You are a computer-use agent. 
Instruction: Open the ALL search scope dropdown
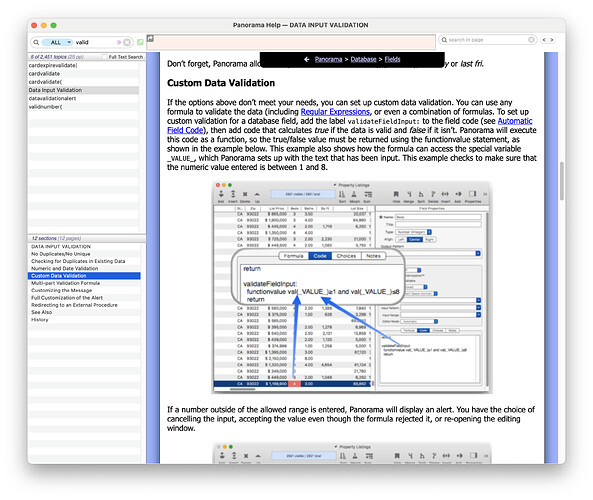tap(57, 42)
